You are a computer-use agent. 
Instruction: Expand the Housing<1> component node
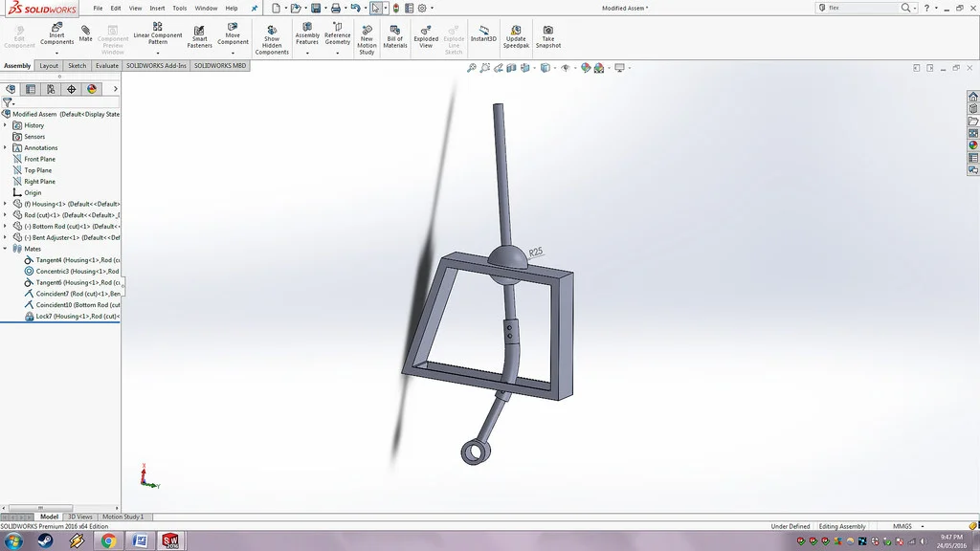(x=5, y=204)
